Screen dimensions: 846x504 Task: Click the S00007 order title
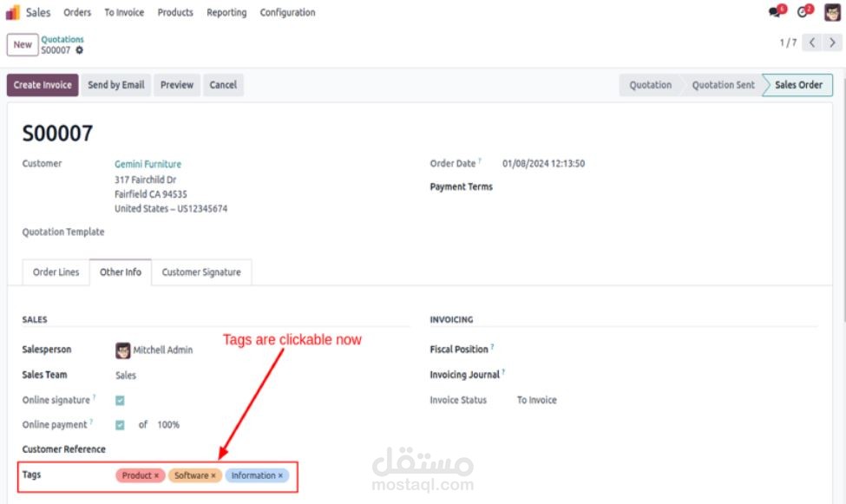[57, 134]
